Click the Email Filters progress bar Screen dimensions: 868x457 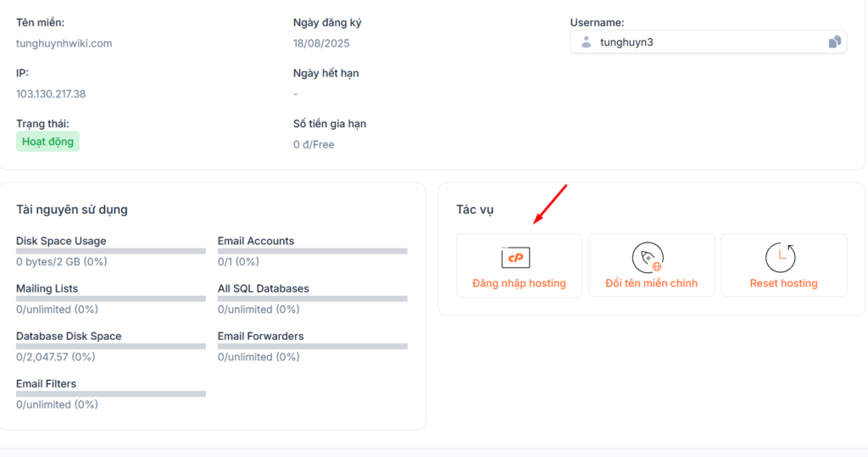click(x=111, y=394)
